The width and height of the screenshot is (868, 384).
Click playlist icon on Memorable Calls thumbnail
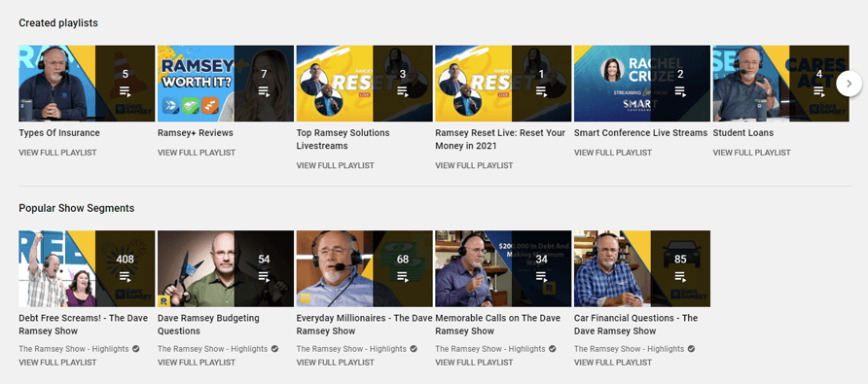(541, 276)
